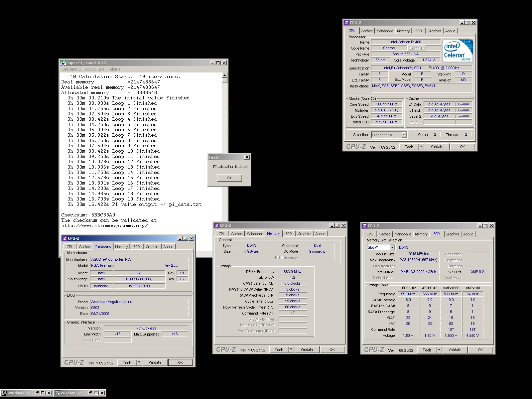The width and height of the screenshot is (532, 399).
Task: Close the CPU-Z Mainboard window
Action: click(192, 238)
